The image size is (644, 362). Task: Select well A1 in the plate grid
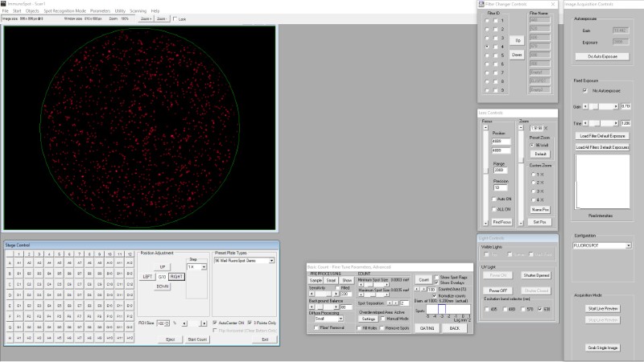click(x=18, y=262)
